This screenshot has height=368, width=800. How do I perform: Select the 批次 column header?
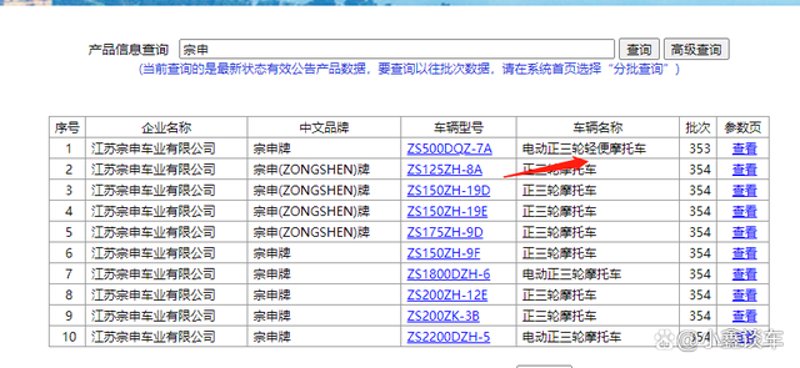coord(698,128)
